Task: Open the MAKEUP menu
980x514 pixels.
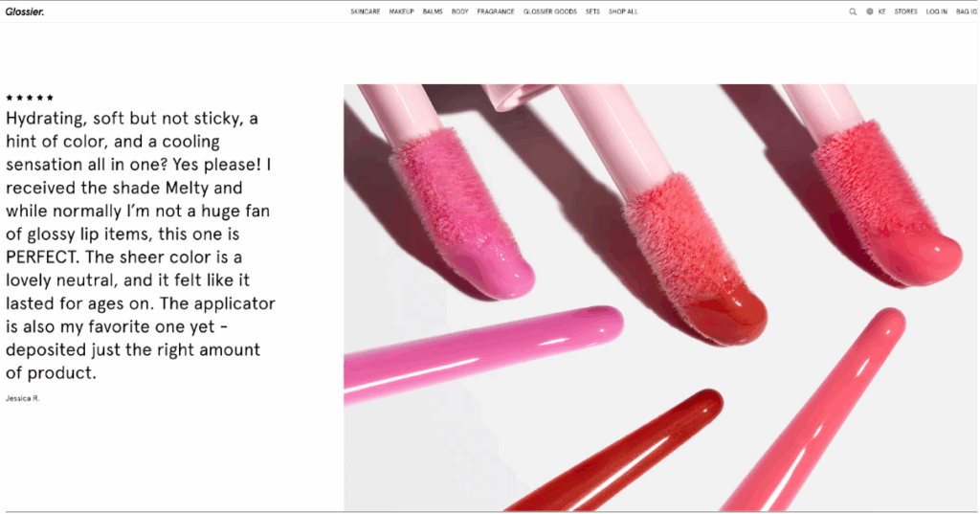Action: point(401,11)
